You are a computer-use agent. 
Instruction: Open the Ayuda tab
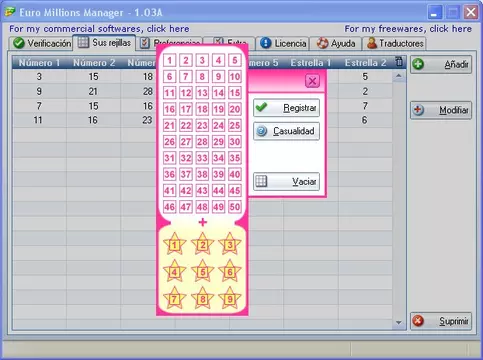[336, 43]
